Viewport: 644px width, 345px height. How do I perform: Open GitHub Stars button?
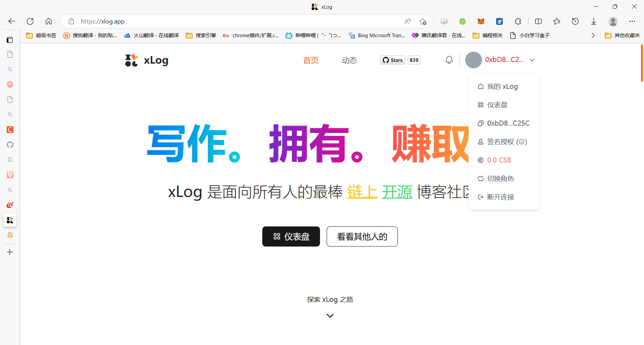click(393, 60)
